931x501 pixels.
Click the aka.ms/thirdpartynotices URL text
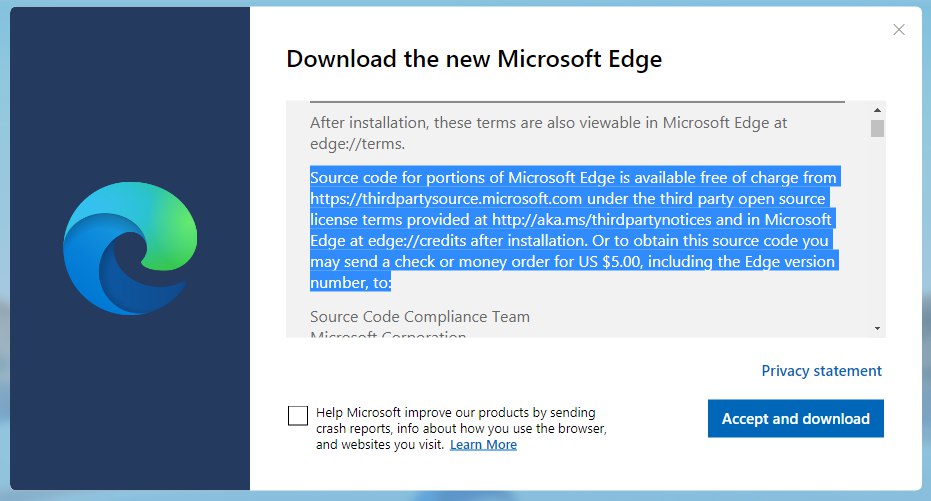tap(601, 220)
